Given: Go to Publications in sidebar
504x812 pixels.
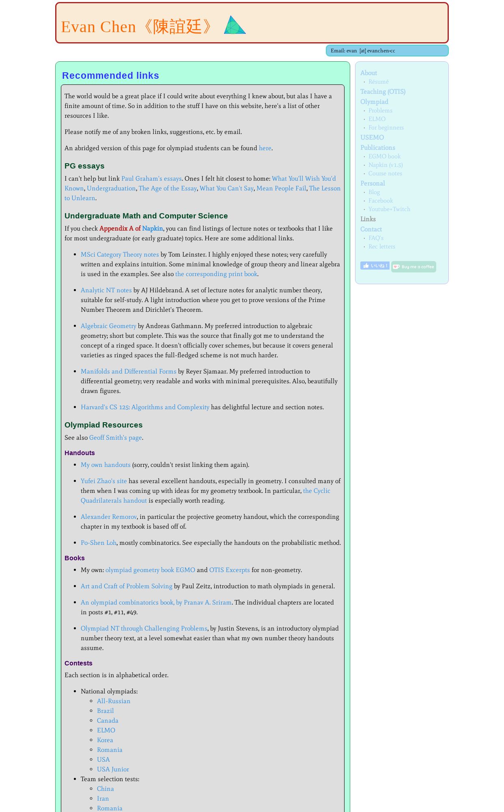Looking at the screenshot, I should click(x=377, y=148).
